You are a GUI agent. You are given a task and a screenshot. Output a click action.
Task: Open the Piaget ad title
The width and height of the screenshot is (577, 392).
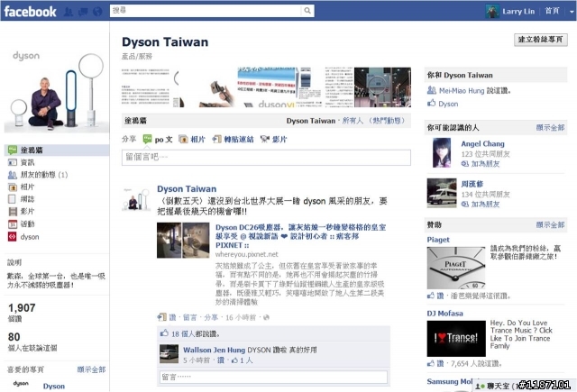[438, 240]
